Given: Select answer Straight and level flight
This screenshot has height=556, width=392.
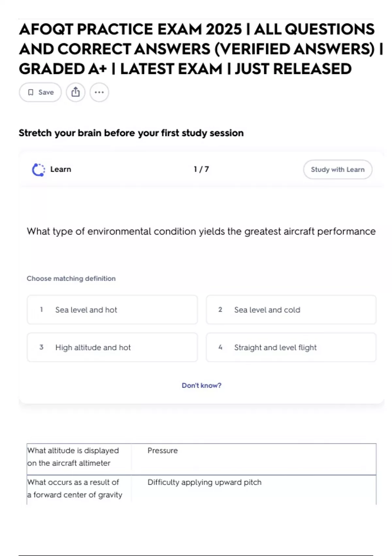Looking at the screenshot, I should tap(291, 347).
